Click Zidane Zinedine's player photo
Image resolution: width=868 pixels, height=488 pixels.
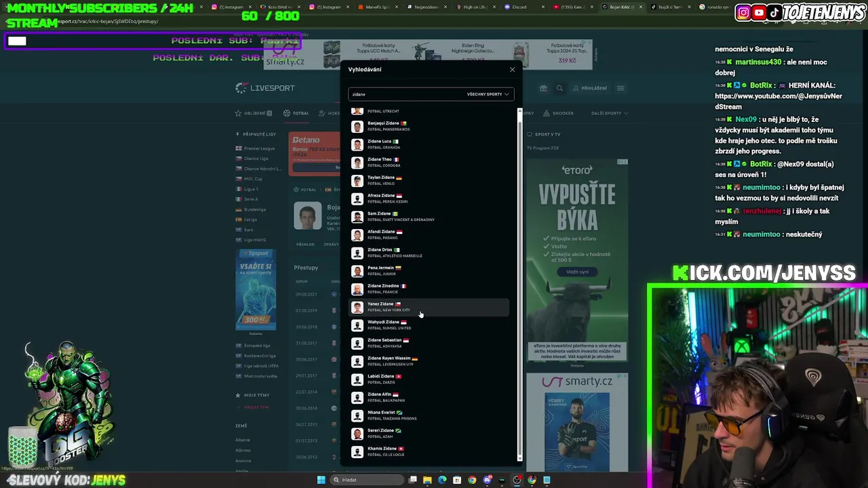357,289
